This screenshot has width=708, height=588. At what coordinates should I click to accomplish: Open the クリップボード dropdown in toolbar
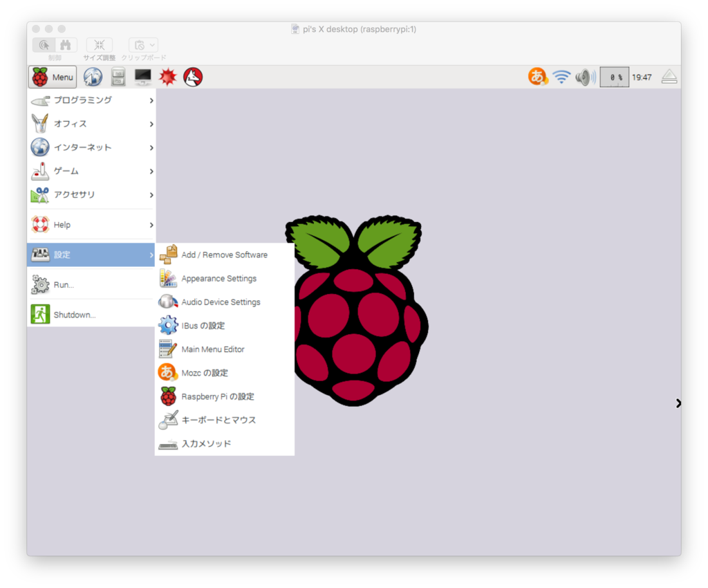point(144,45)
